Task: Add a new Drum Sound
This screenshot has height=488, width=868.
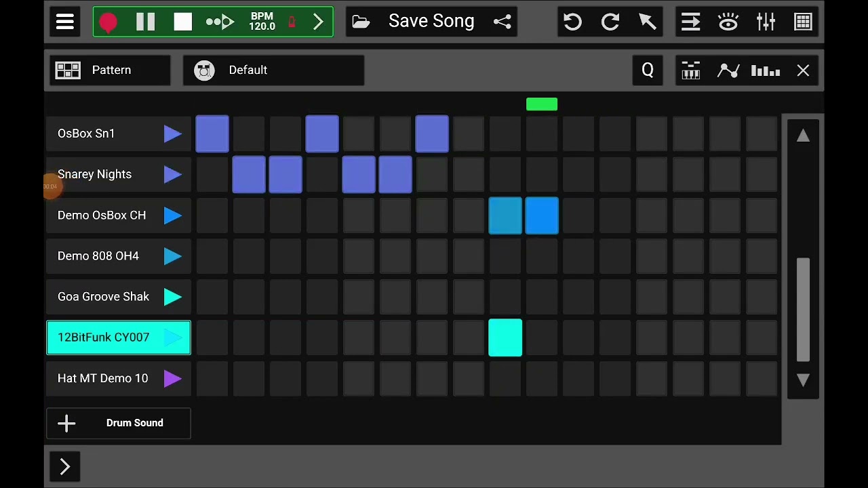Action: click(119, 423)
